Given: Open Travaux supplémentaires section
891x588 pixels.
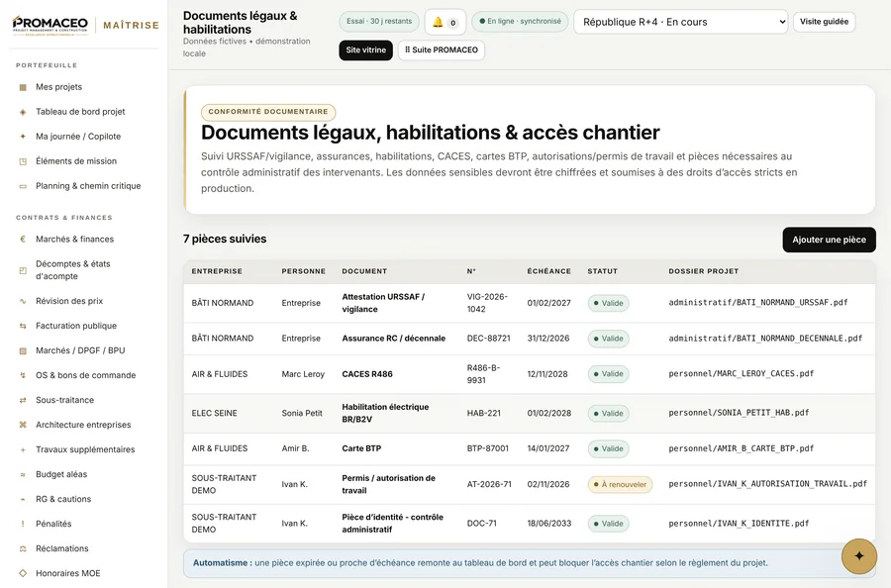Looking at the screenshot, I should (83, 449).
